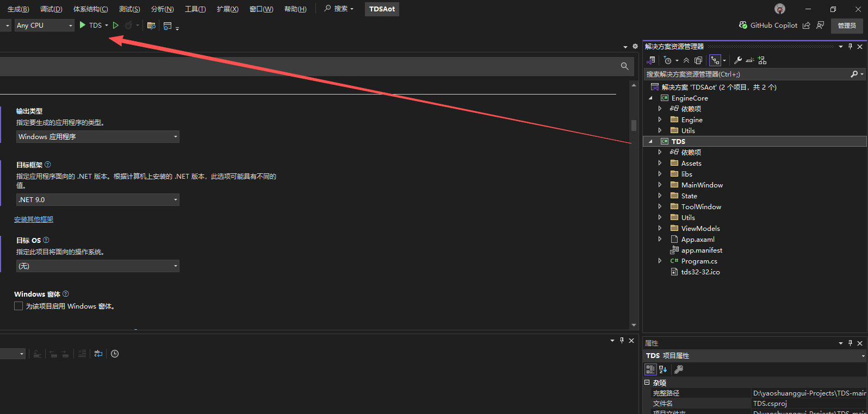Click the preview selected items icon
This screenshot has height=414, width=868.
tap(750, 60)
